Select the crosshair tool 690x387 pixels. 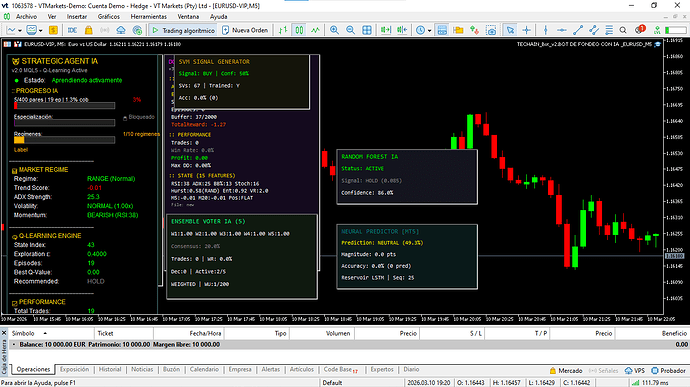tap(526, 30)
